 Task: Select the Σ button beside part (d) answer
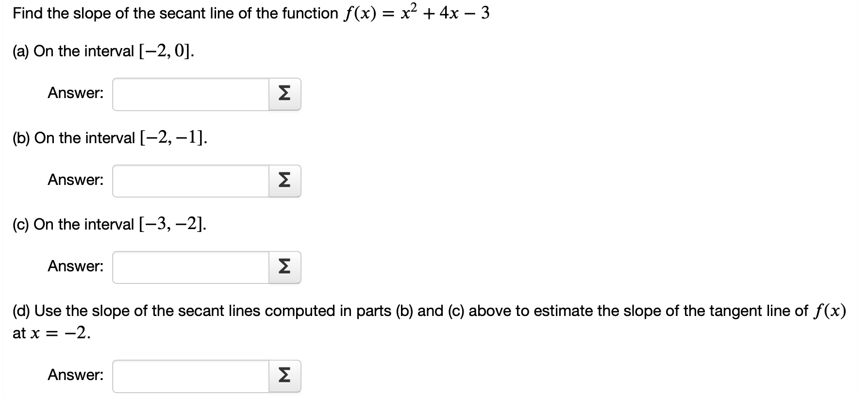click(x=284, y=375)
